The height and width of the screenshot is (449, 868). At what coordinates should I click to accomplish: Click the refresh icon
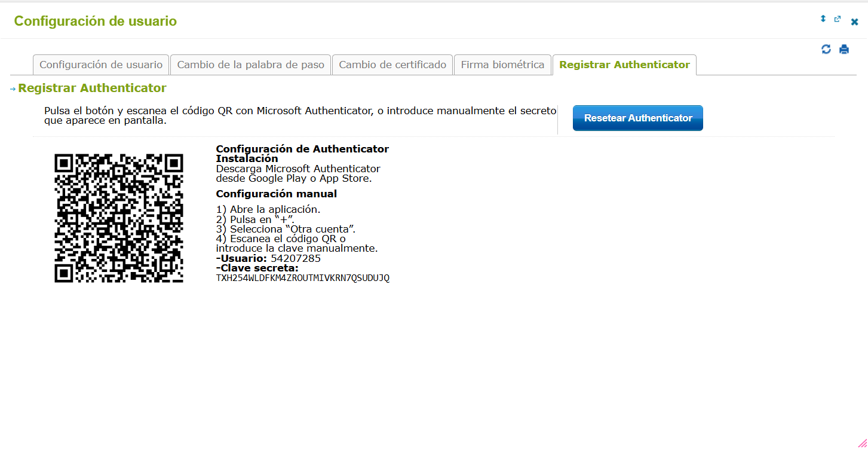826,49
